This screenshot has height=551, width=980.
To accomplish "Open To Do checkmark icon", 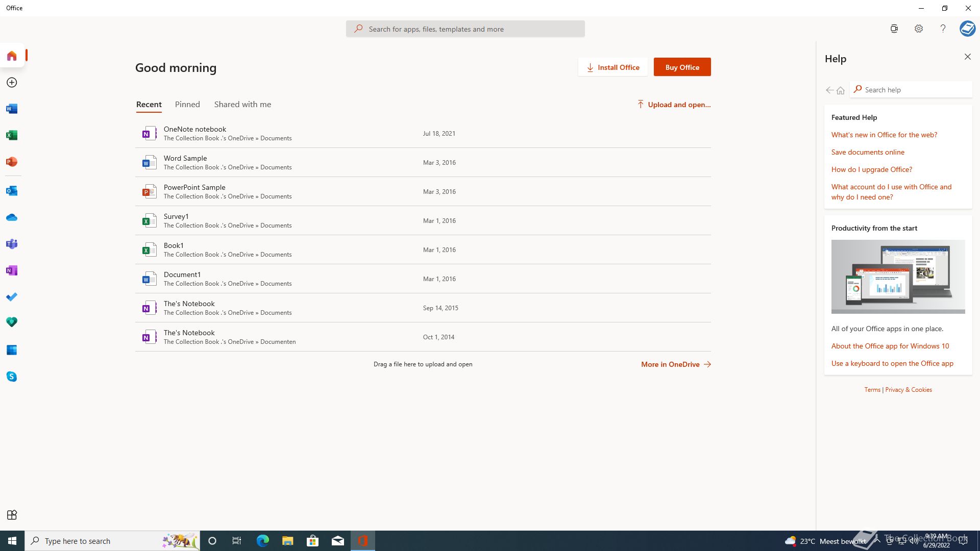I will [x=12, y=297].
